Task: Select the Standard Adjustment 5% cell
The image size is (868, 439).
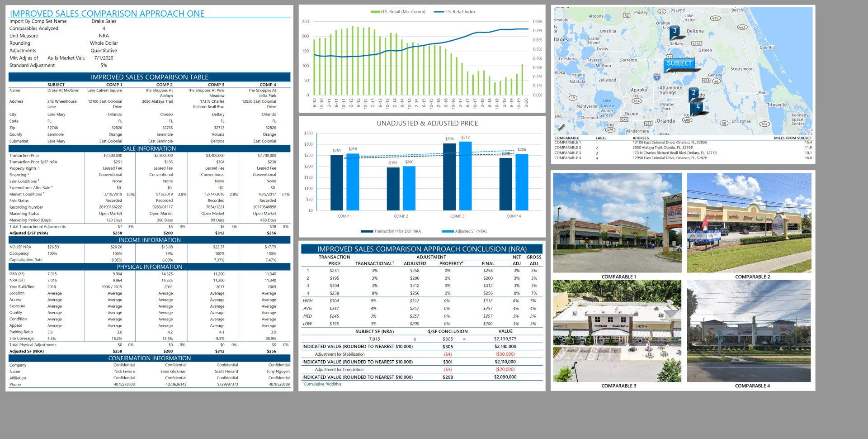Action: (104, 66)
